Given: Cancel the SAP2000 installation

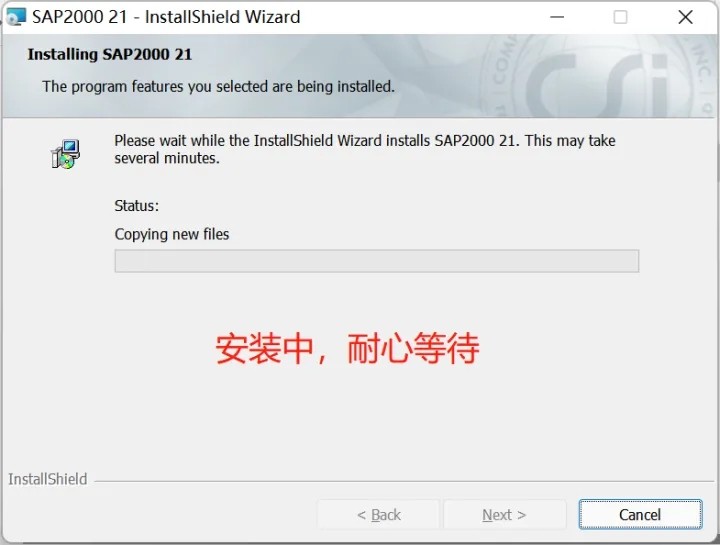Looking at the screenshot, I should 640,514.
